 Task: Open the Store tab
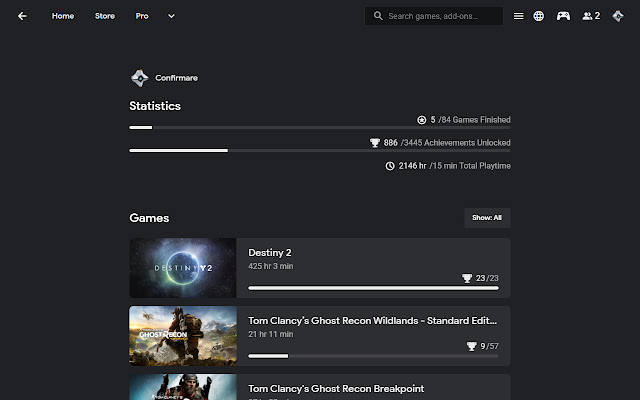tap(105, 16)
